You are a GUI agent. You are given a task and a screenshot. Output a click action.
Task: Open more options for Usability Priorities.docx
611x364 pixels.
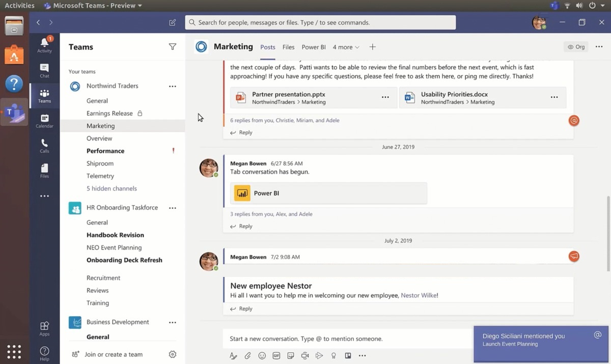tap(554, 97)
